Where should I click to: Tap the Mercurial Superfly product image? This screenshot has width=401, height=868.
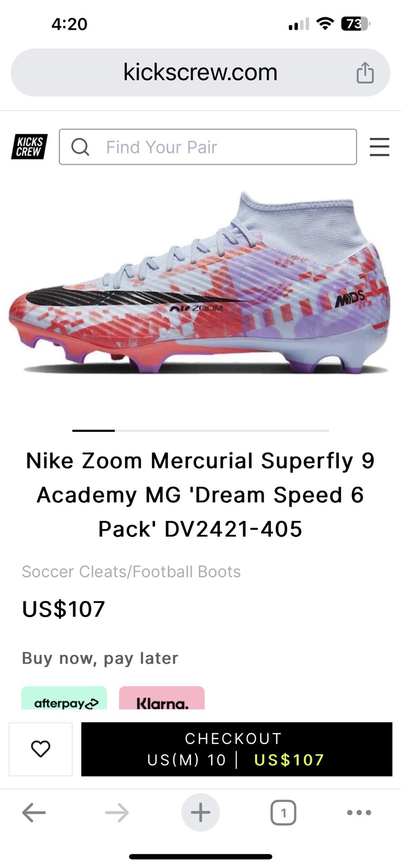point(200,283)
